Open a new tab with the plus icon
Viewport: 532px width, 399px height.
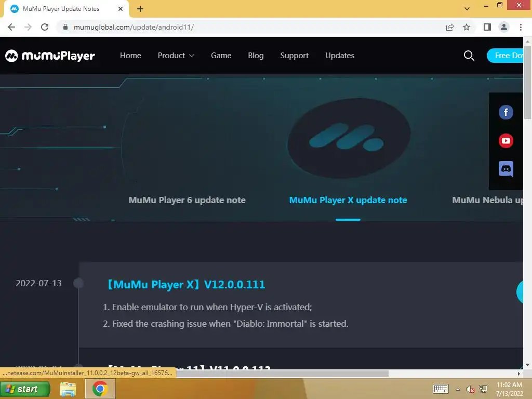tap(140, 9)
